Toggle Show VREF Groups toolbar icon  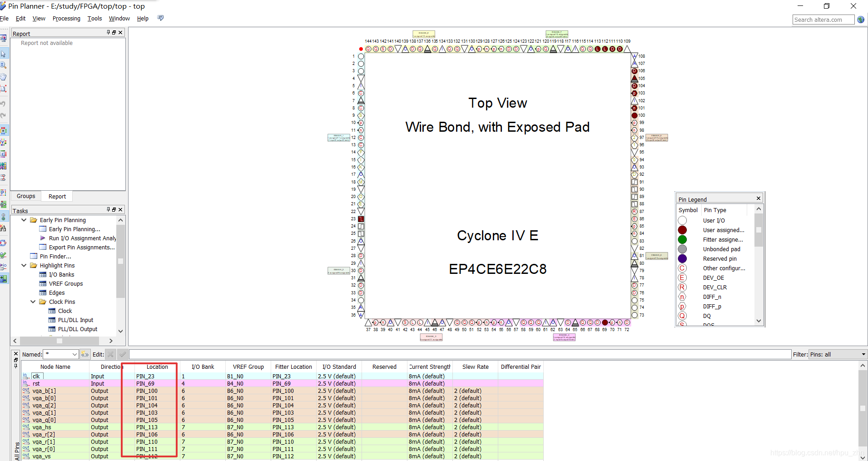[4, 143]
